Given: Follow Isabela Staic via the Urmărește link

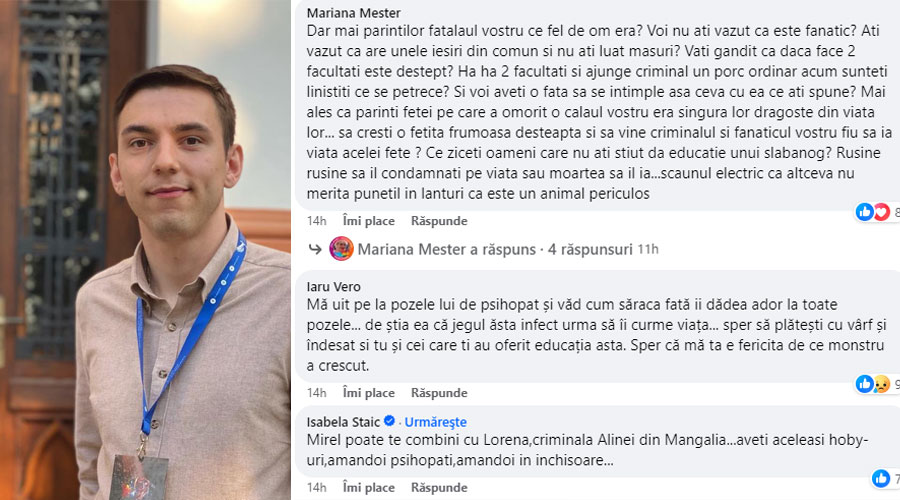Looking at the screenshot, I should 436,422.
